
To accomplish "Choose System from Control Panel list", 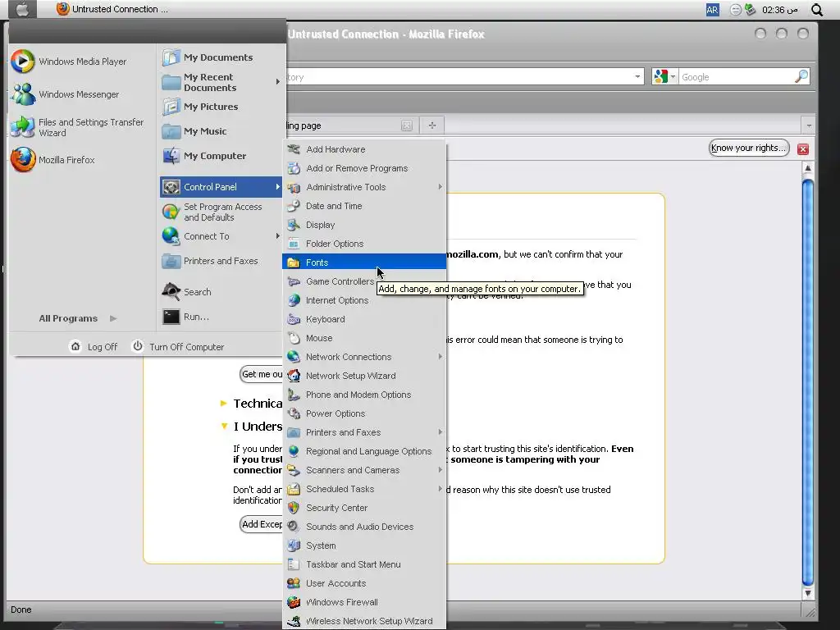I will (x=363, y=546).
